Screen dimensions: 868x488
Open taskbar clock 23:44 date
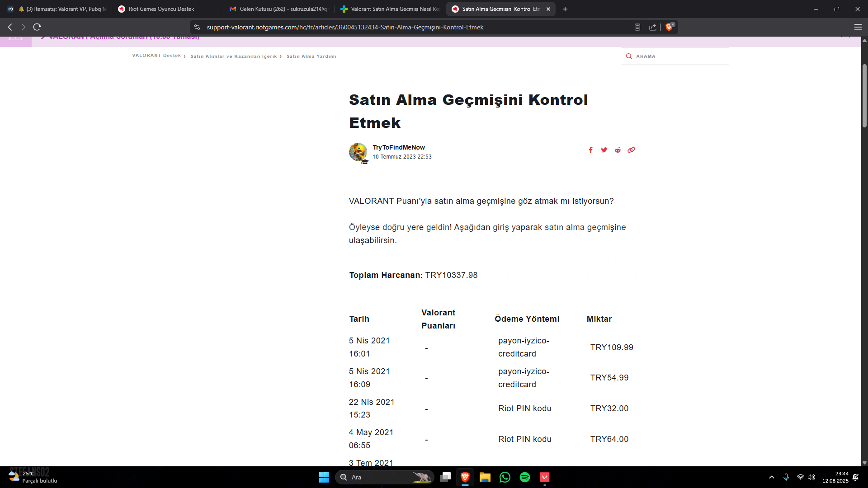tap(835, 477)
